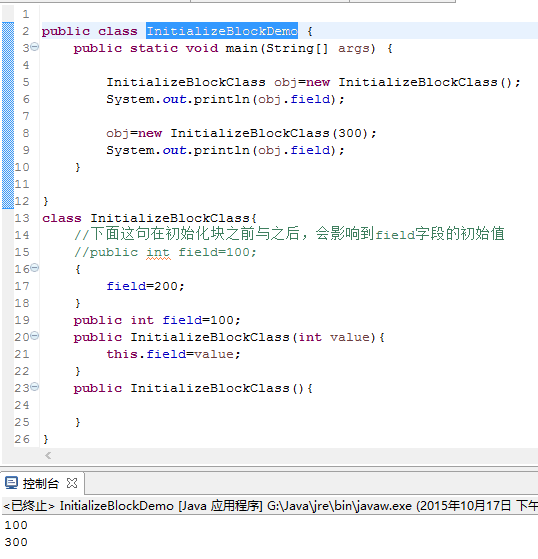The image size is (538, 559).
Task: Click the commented //public int field=100; line
Action: click(165, 252)
